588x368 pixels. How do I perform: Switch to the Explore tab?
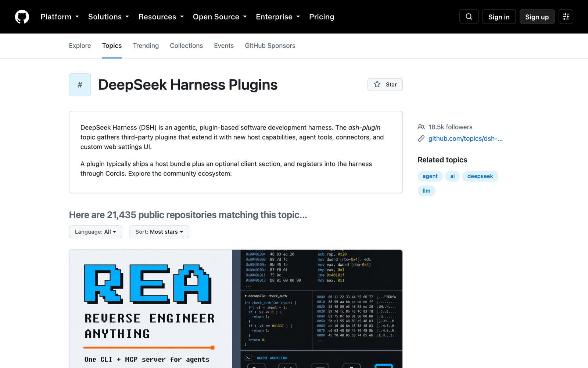pyautogui.click(x=80, y=46)
